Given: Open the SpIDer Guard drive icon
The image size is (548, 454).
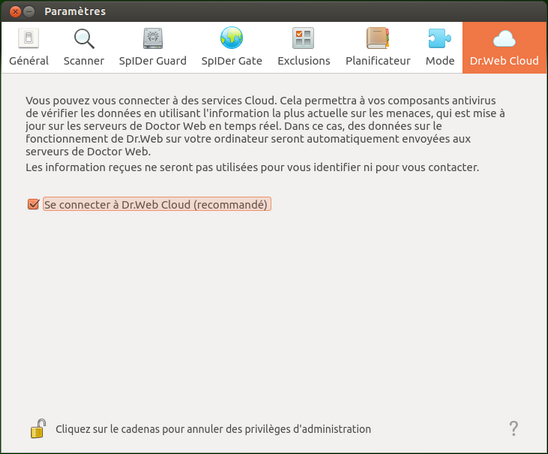Looking at the screenshot, I should click(x=153, y=38).
